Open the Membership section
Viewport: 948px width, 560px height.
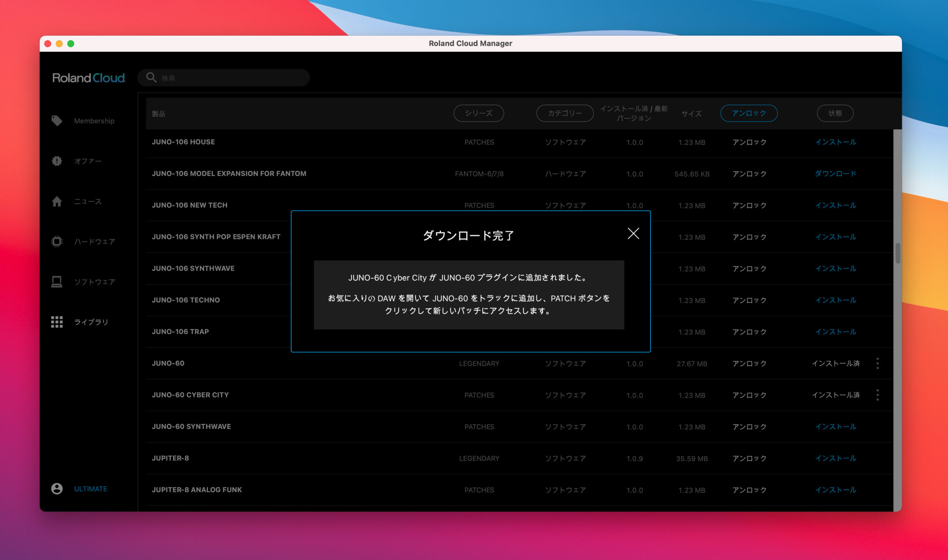(94, 121)
